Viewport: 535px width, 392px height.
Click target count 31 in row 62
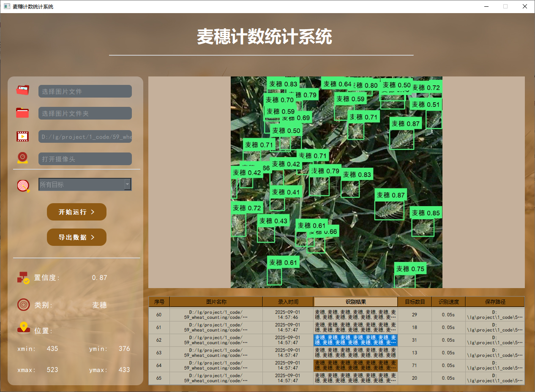point(415,340)
